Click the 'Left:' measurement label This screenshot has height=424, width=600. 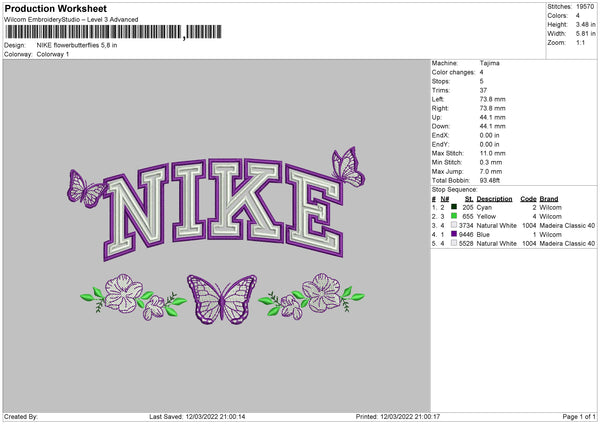[x=438, y=99]
